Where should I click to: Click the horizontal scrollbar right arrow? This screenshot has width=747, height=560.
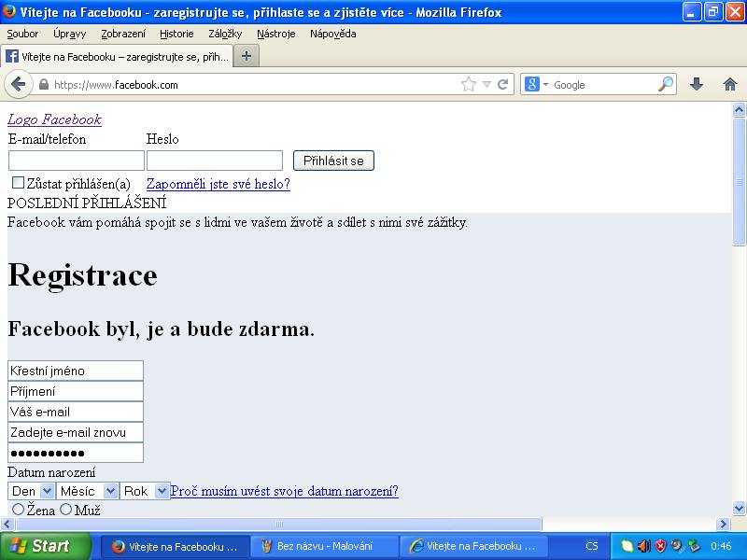(724, 524)
